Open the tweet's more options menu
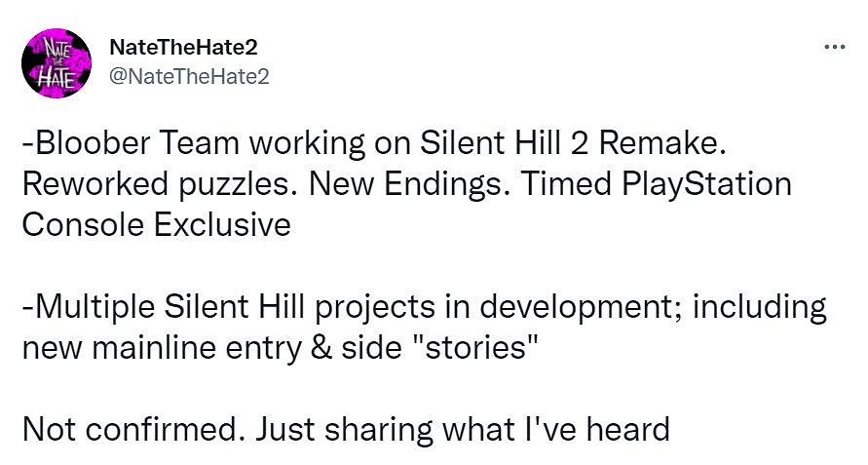This screenshot has height=465, width=868. pyautogui.click(x=834, y=46)
